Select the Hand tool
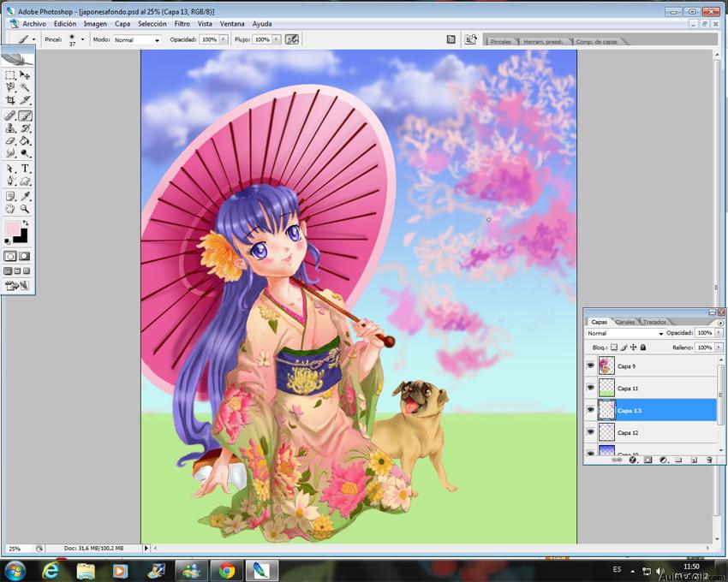Viewport: 728px width, 582px height. point(10,210)
